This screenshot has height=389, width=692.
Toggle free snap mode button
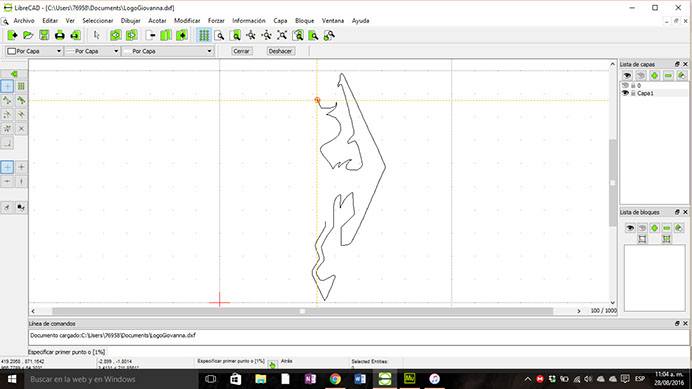pos(8,86)
